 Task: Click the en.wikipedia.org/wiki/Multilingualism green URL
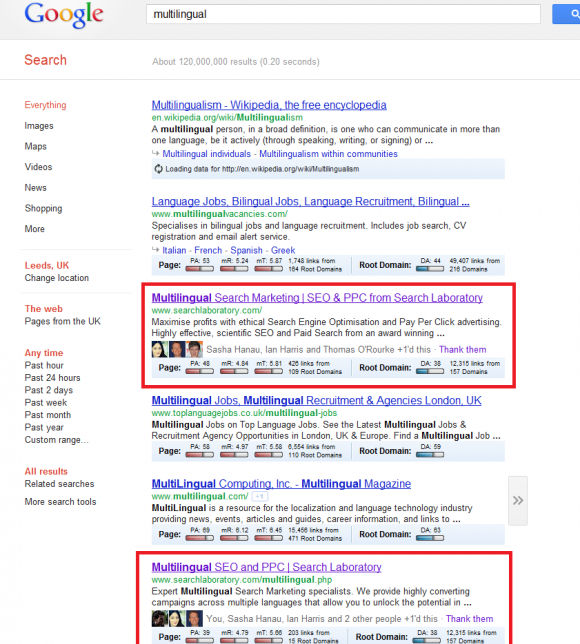pyautogui.click(x=227, y=118)
